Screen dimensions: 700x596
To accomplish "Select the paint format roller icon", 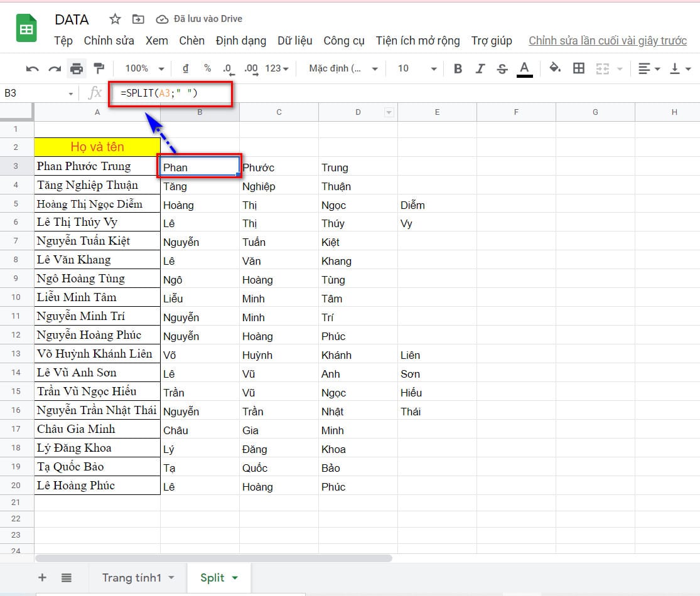I will (99, 68).
